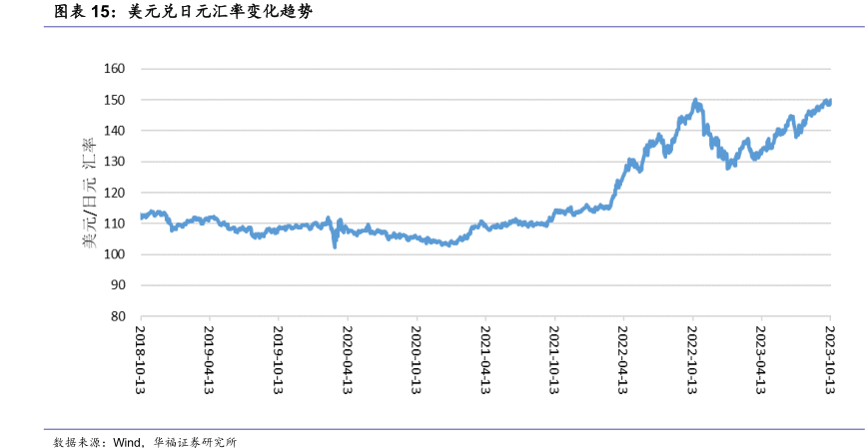Click the 130 y-axis tick label
Viewport: 868px width, 448px height.
[114, 162]
